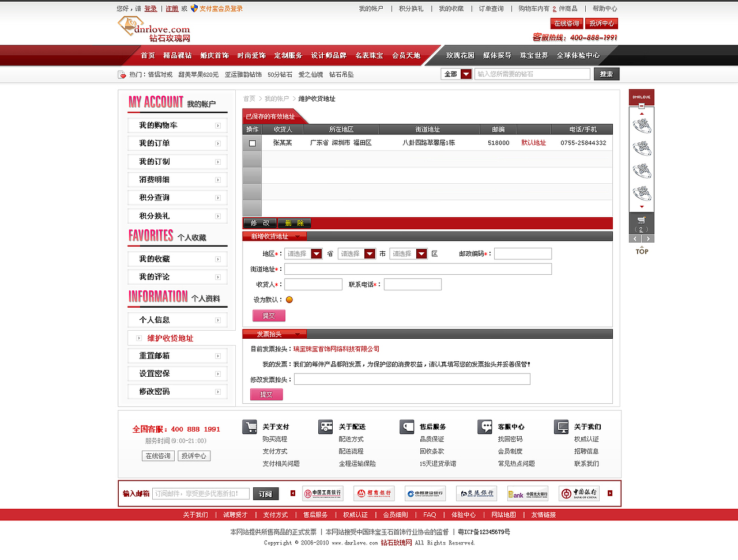Open the 订单查询 top link

click(x=491, y=9)
